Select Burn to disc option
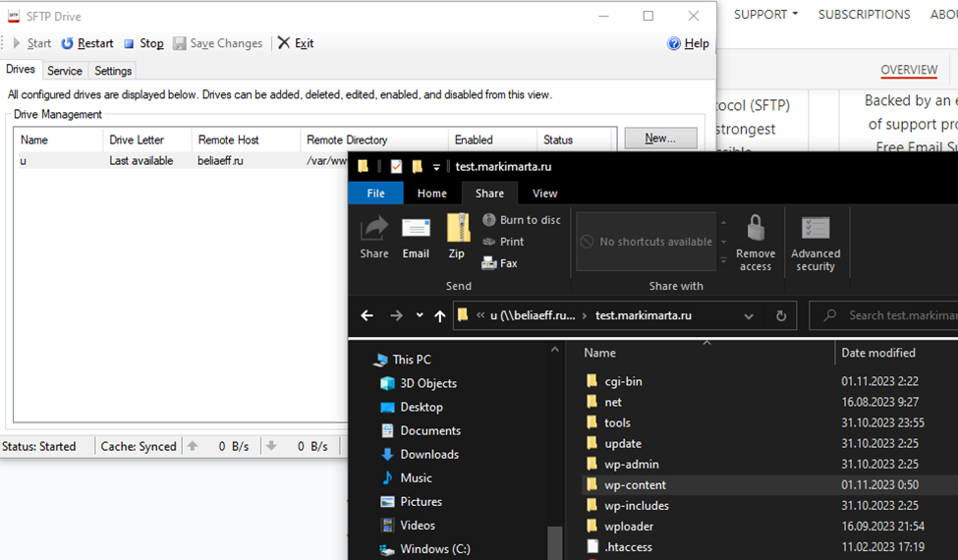The width and height of the screenshot is (958, 560). [x=521, y=220]
